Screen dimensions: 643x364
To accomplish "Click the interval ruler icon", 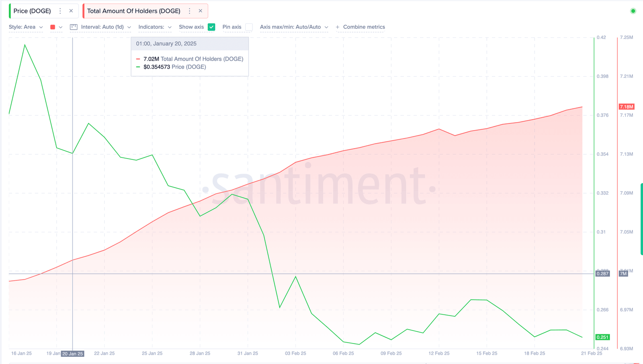I will click(74, 27).
